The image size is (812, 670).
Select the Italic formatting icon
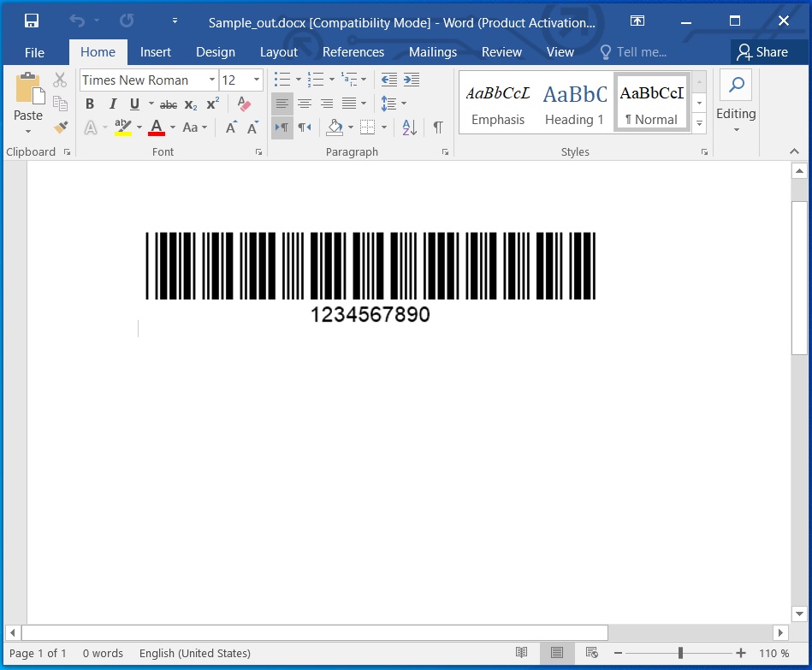112,104
